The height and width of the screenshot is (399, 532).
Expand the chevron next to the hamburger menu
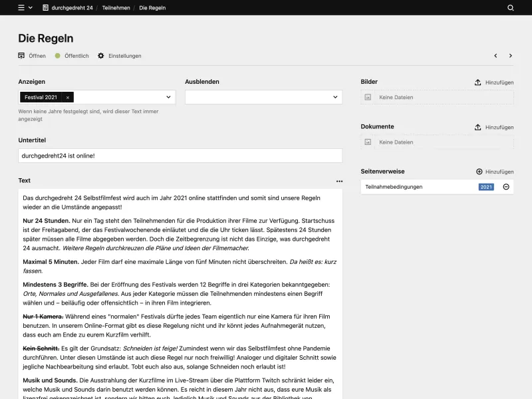[x=29, y=7]
